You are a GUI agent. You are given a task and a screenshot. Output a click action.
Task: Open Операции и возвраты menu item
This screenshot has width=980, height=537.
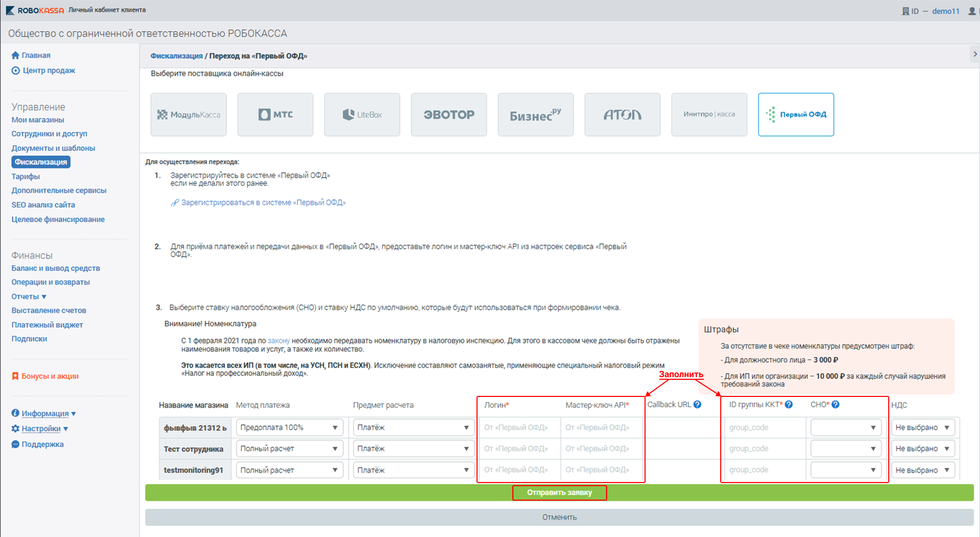pyautogui.click(x=51, y=282)
